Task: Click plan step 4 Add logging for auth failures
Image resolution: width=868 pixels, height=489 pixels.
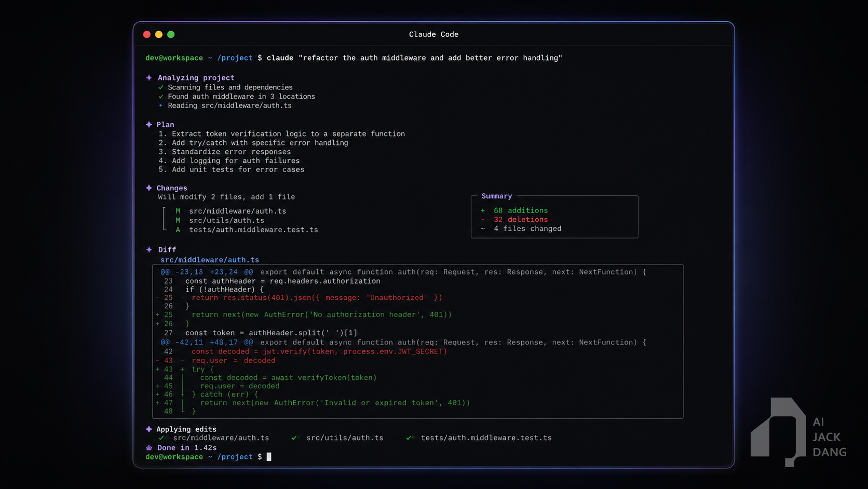Action: click(x=229, y=161)
